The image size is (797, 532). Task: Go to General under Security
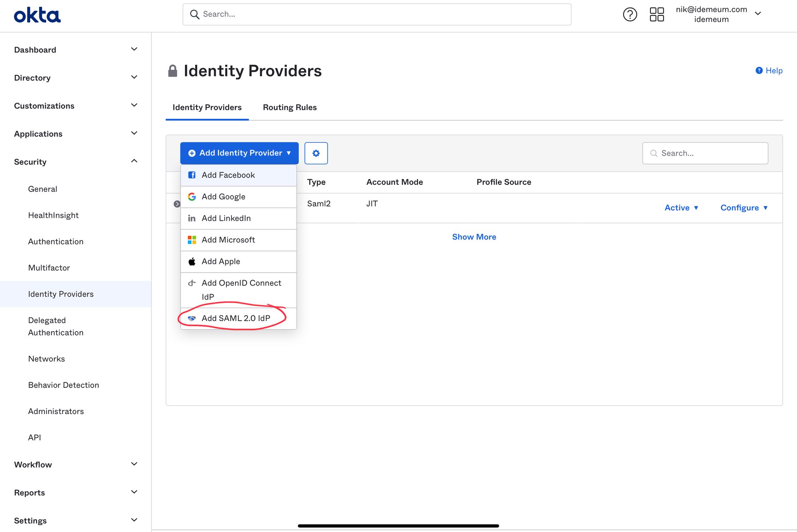pos(43,189)
